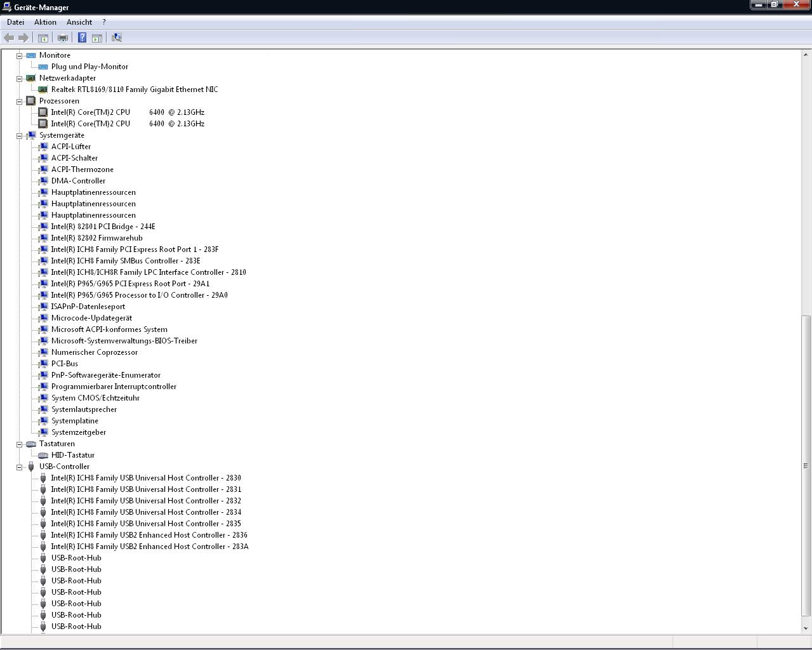
Task: Collapse the Systemgeräte tree node
Action: tap(20, 136)
